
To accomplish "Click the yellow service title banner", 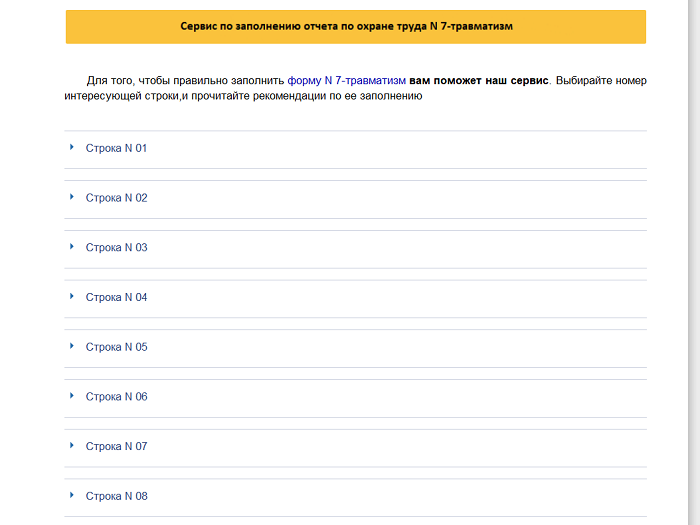I will tap(355, 27).
